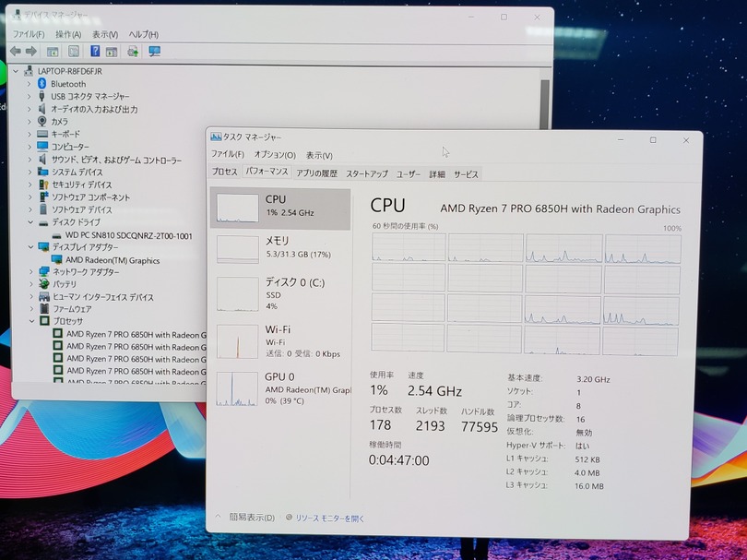Select the CPU item in the performance sidebar
This screenshot has height=560, width=747.
pos(280,209)
